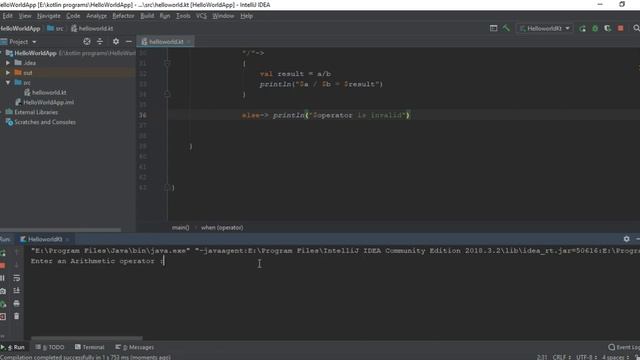Rerun program from Run panel
640x360 pixels.
coord(3,253)
